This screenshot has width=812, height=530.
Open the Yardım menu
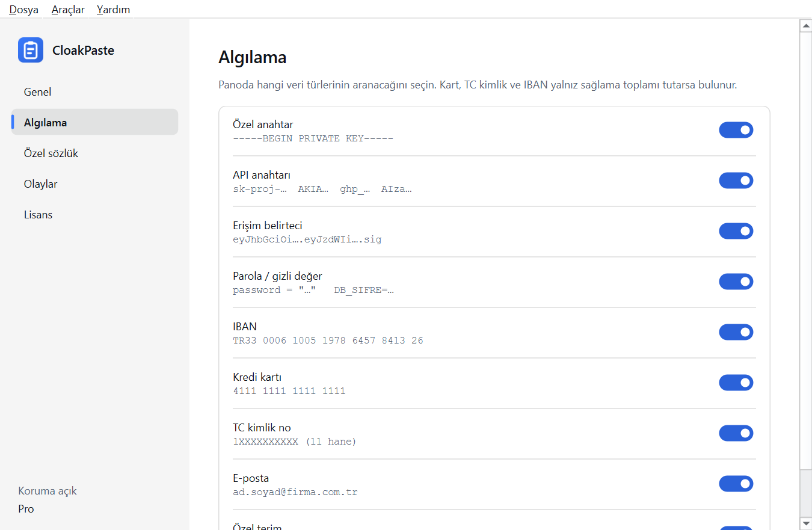(113, 9)
